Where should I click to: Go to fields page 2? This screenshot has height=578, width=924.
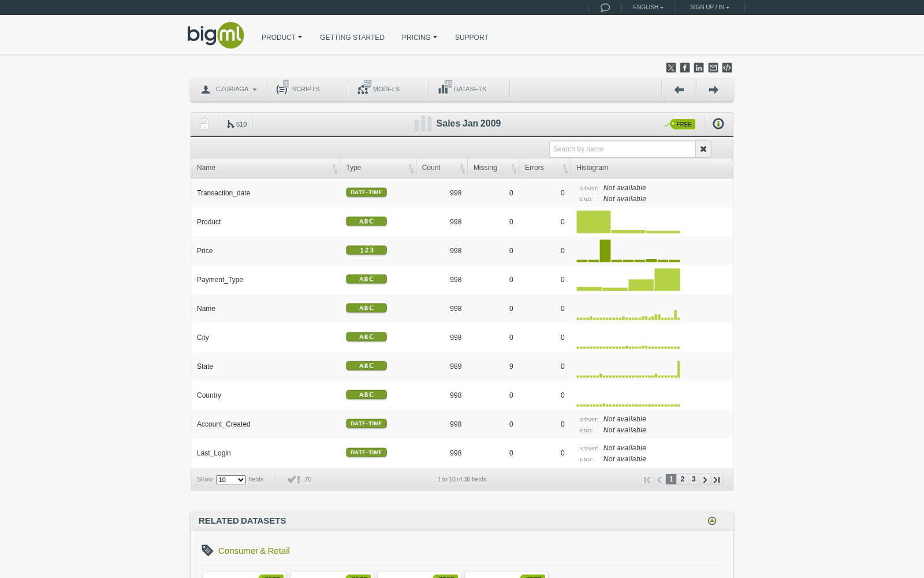tap(683, 479)
